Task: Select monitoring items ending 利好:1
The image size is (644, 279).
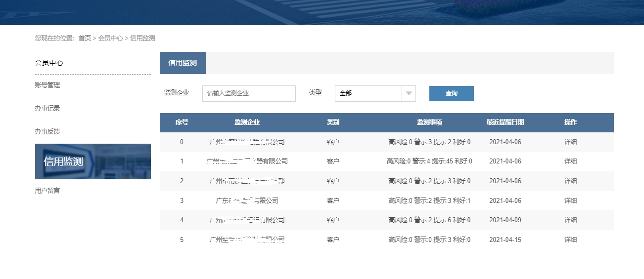Action: coord(429,200)
